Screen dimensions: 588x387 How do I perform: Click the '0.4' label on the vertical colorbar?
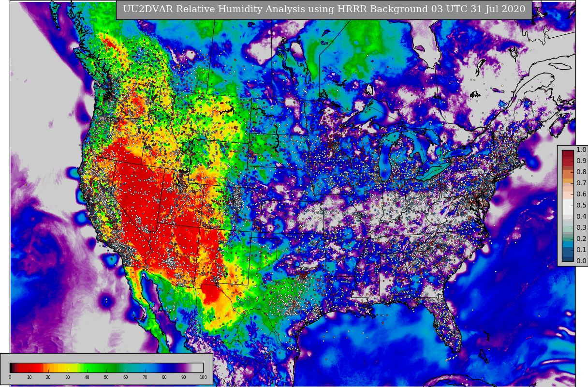(x=582, y=217)
